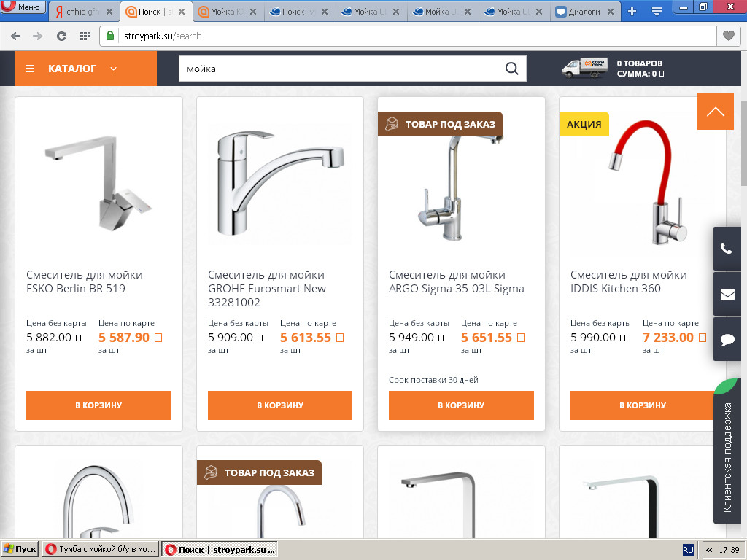Open GROHE Eurosmart New product link
The height and width of the screenshot is (560, 747).
tap(267, 288)
